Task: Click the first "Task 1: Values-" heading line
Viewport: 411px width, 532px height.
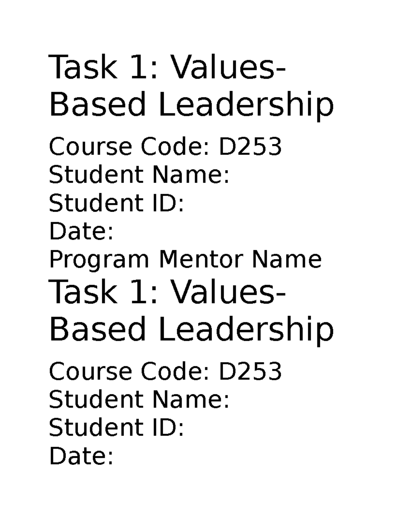Action: (167, 67)
